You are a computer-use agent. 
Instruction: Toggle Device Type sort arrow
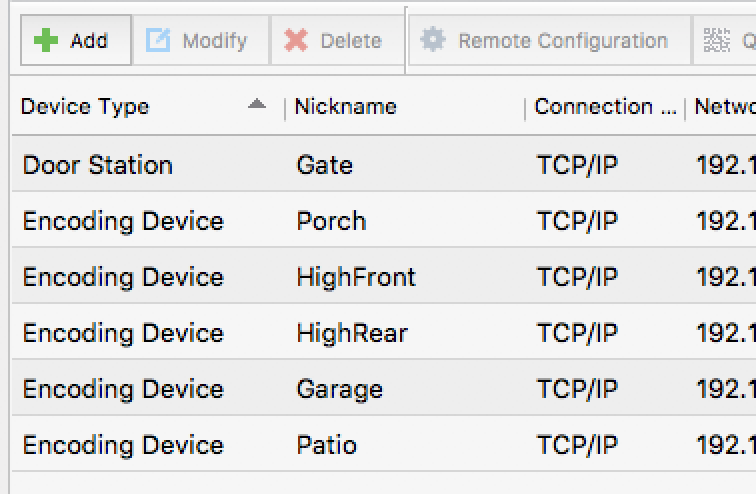(x=257, y=104)
